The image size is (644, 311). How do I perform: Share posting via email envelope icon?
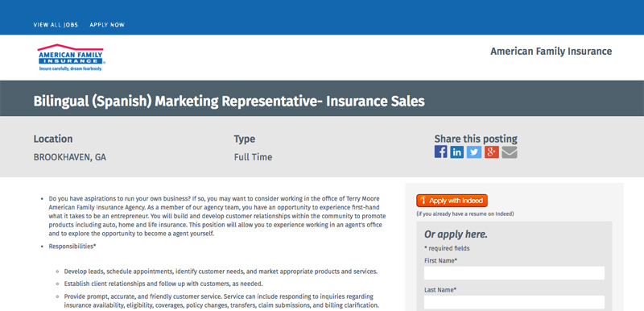pos(510,152)
